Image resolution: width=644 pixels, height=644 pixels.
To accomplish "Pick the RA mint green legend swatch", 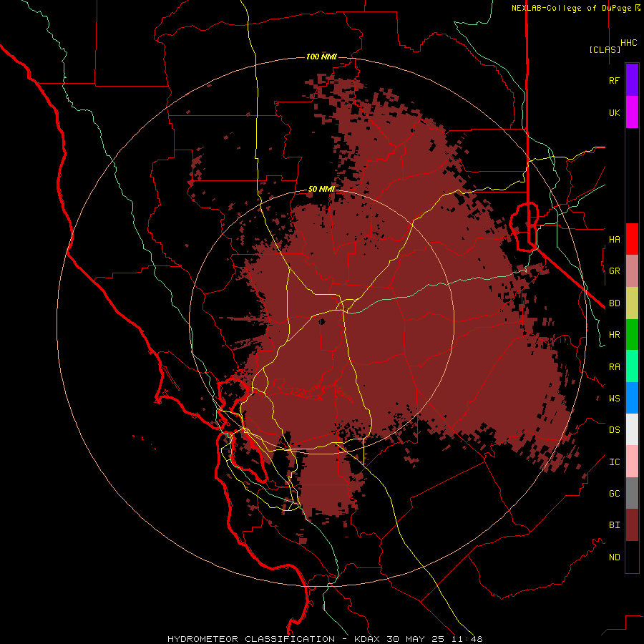I will click(632, 366).
